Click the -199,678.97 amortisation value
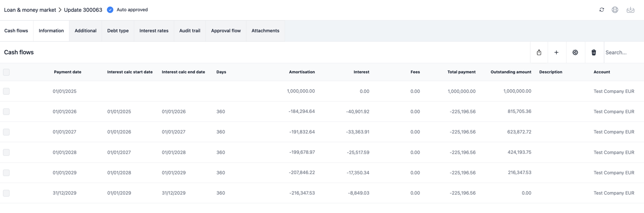644x213 pixels. click(302, 152)
